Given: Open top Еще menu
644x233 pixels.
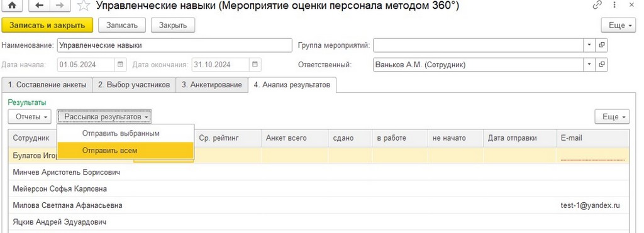Looking at the screenshot, I should [619, 25].
